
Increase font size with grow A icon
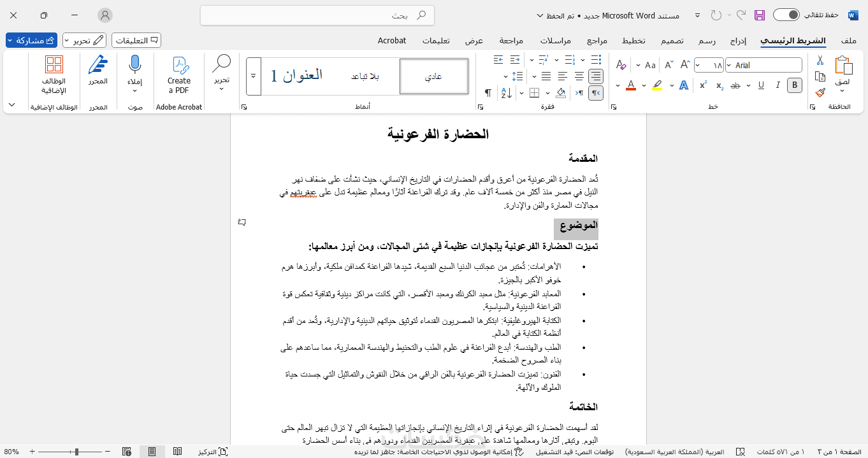point(685,65)
